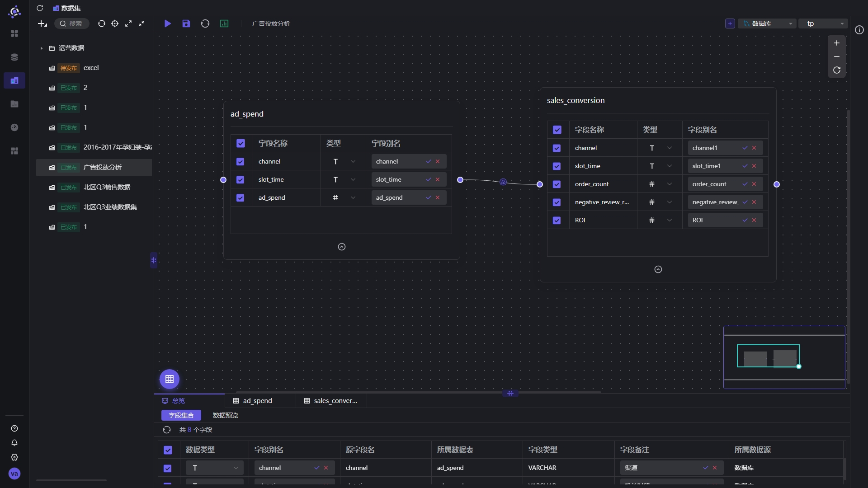Zoom out on the canvas
868x488 pixels.
pos(837,56)
